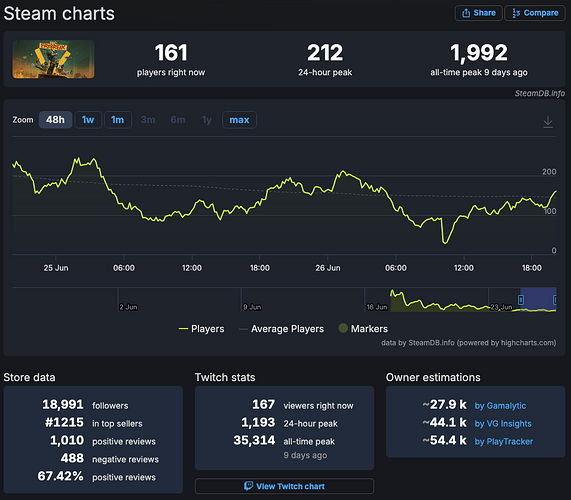Grab the left navigator range handle

coord(521,300)
